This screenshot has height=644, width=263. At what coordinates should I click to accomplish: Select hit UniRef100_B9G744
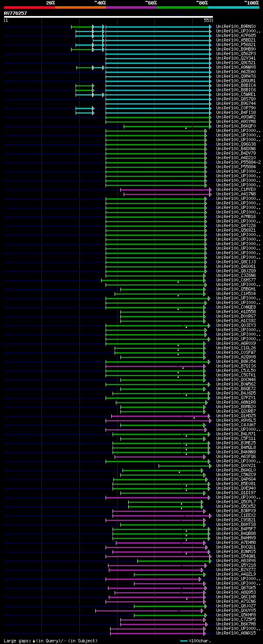(236, 104)
